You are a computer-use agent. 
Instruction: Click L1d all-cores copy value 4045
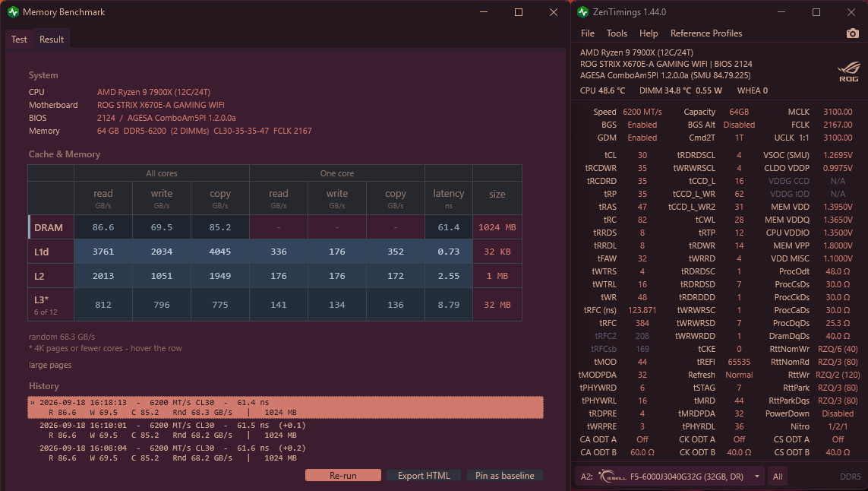(x=219, y=252)
